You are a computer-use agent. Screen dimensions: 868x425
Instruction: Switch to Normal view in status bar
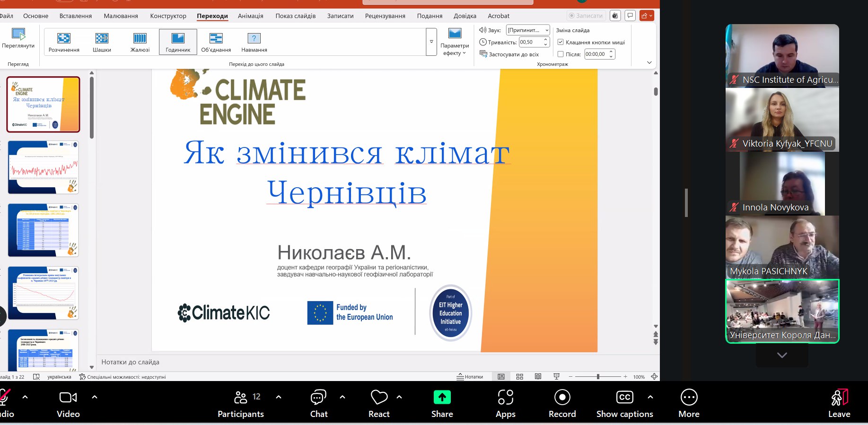[x=501, y=377]
